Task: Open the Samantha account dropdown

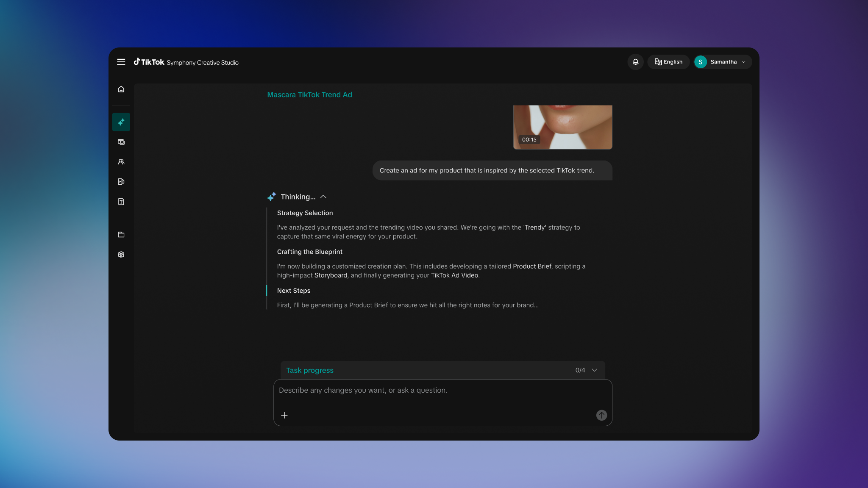Action: [x=722, y=62]
